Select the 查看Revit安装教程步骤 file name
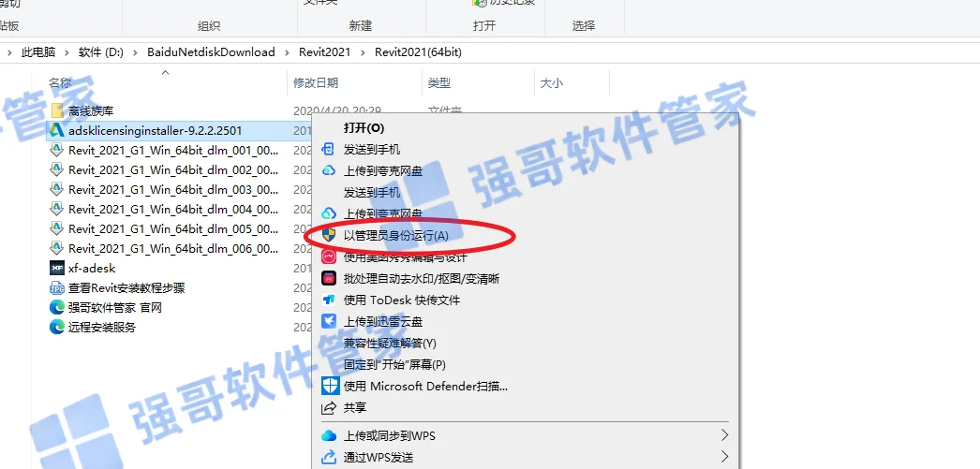The width and height of the screenshot is (980, 469). click(126, 288)
